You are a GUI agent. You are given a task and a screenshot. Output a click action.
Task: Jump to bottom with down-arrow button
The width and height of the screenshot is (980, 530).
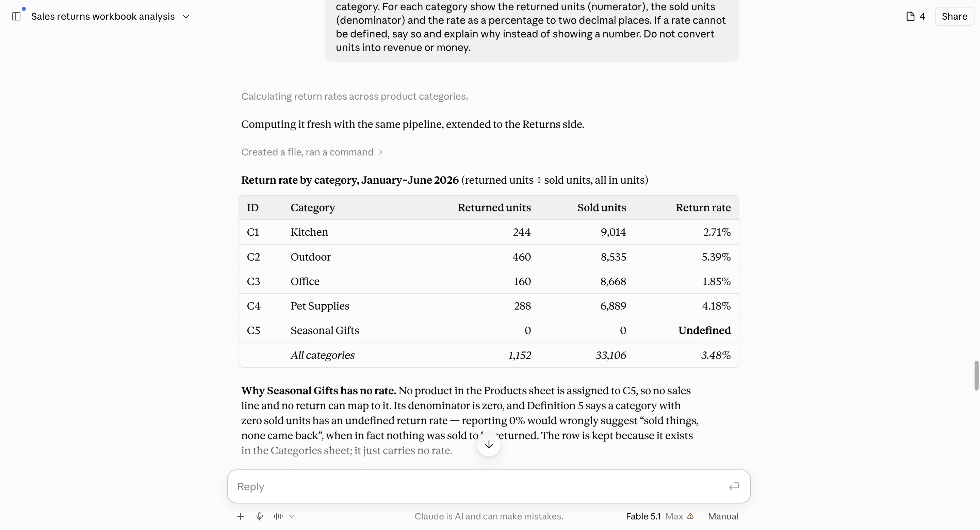(489, 444)
